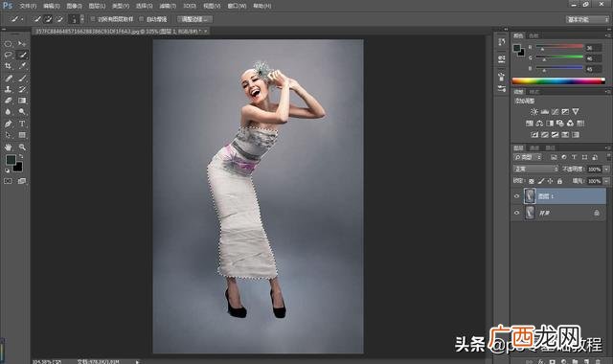
Task: Toggle lock all padlock icon
Action: click(559, 181)
